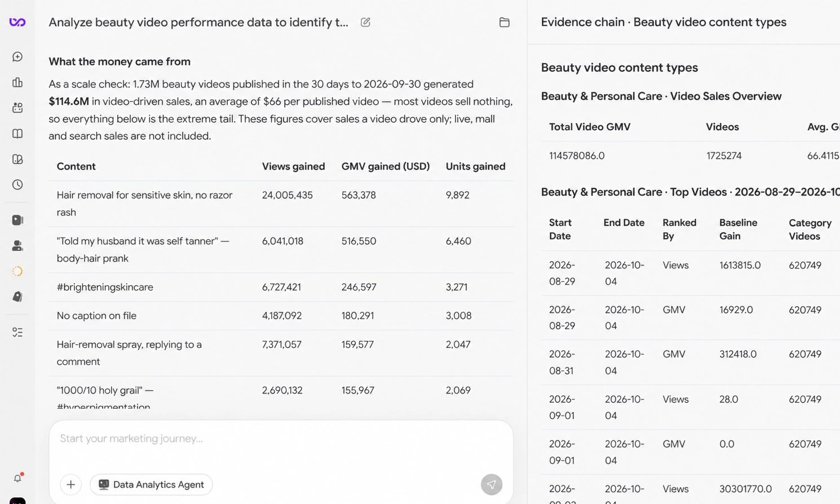Open history clock icon in sidebar
Viewport: 840px width, 504px height.
click(x=17, y=184)
